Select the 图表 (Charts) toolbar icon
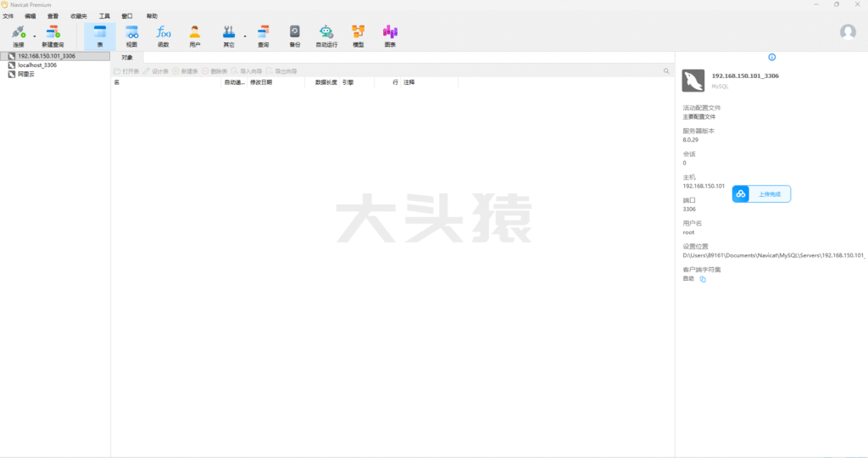Viewport: 868px width, 458px height. (390, 34)
